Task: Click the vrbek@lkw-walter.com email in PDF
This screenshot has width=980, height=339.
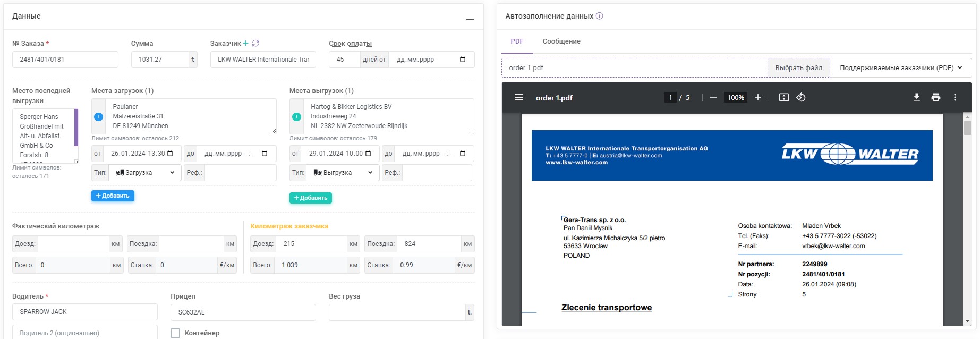Action: pos(833,246)
